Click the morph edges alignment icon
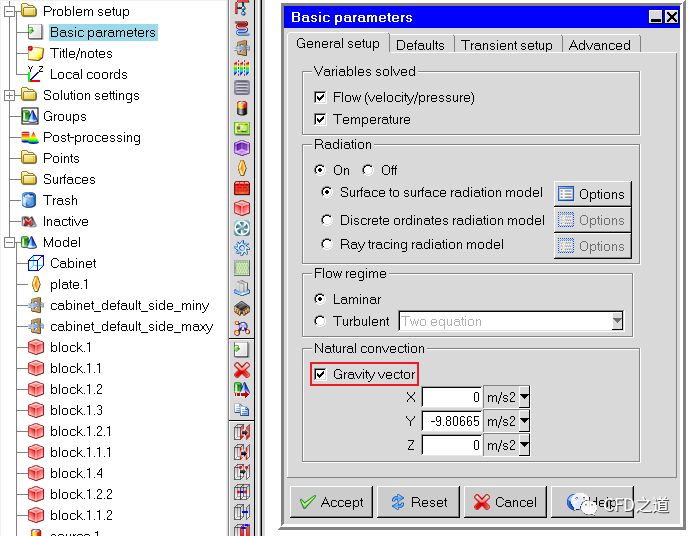Viewport: 692px width, 536px height. [242, 452]
